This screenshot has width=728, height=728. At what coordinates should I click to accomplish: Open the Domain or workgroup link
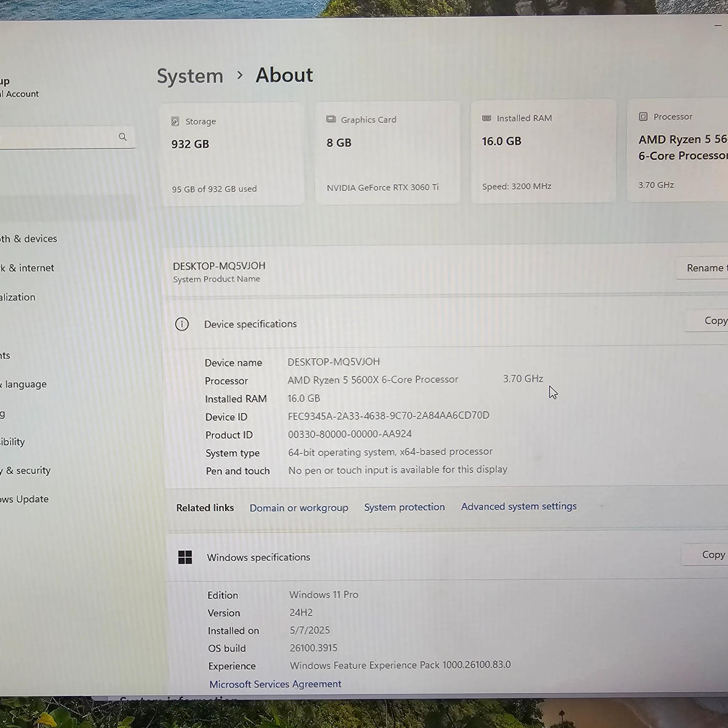(299, 508)
